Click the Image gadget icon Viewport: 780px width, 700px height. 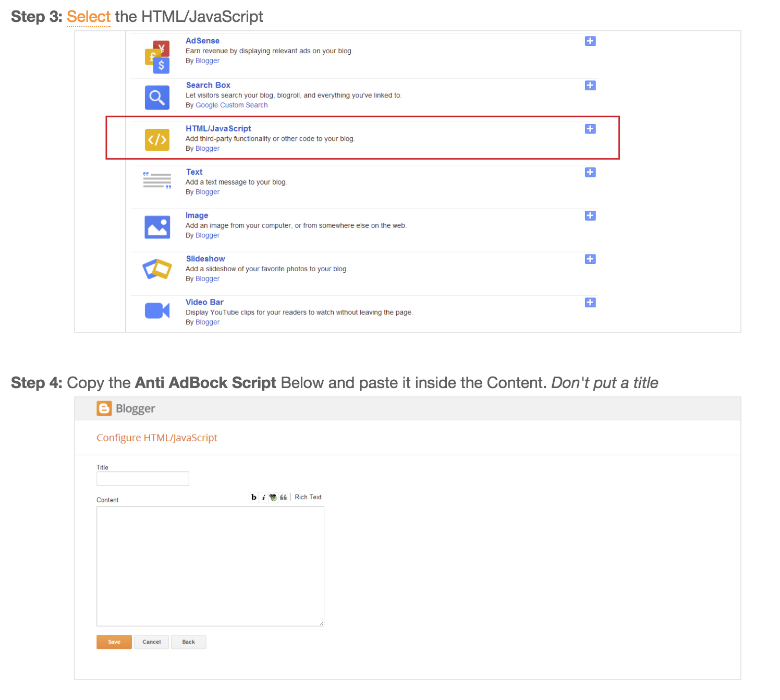[157, 227]
